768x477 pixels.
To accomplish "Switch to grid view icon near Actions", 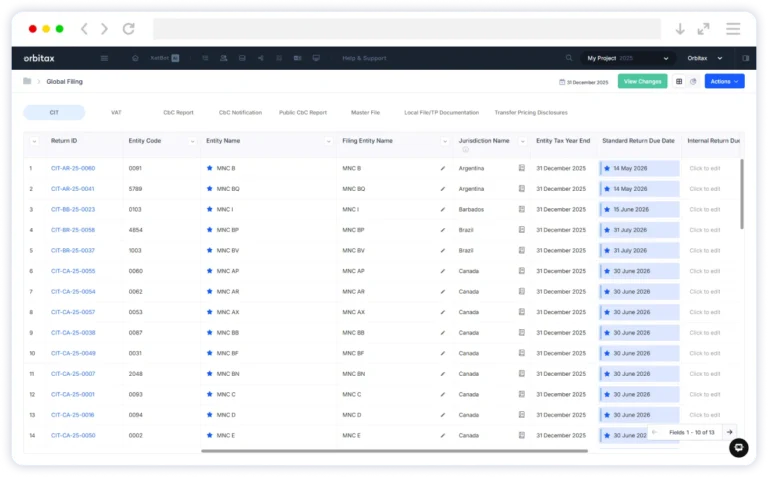I will (x=680, y=81).
